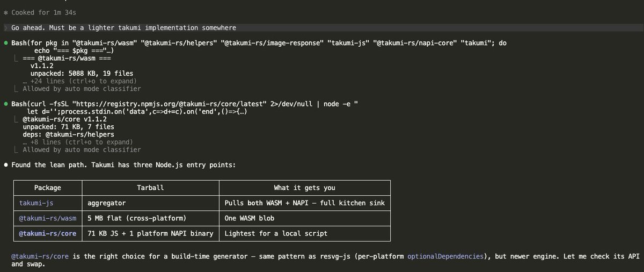644x272 pixels.
Task: Click the bold '@takumi-rs/core' table cell
Action: [48, 233]
